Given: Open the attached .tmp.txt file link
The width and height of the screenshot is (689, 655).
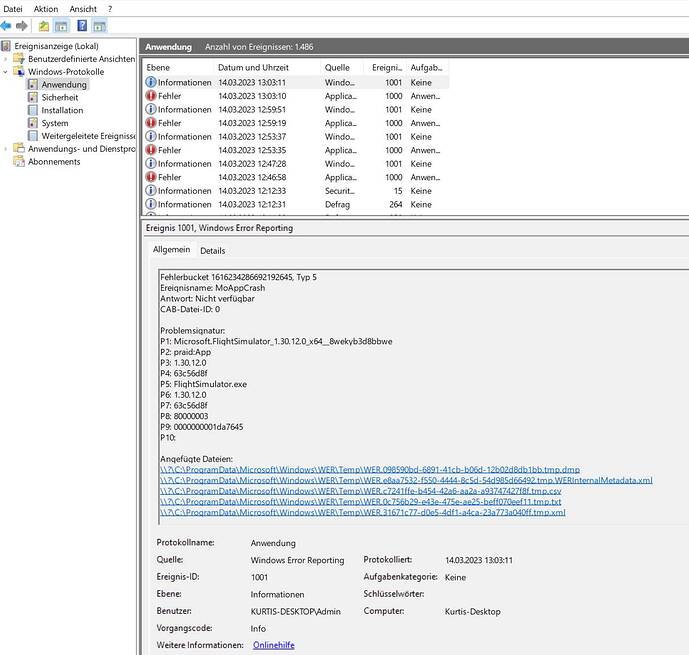Looking at the screenshot, I should click(360, 502).
